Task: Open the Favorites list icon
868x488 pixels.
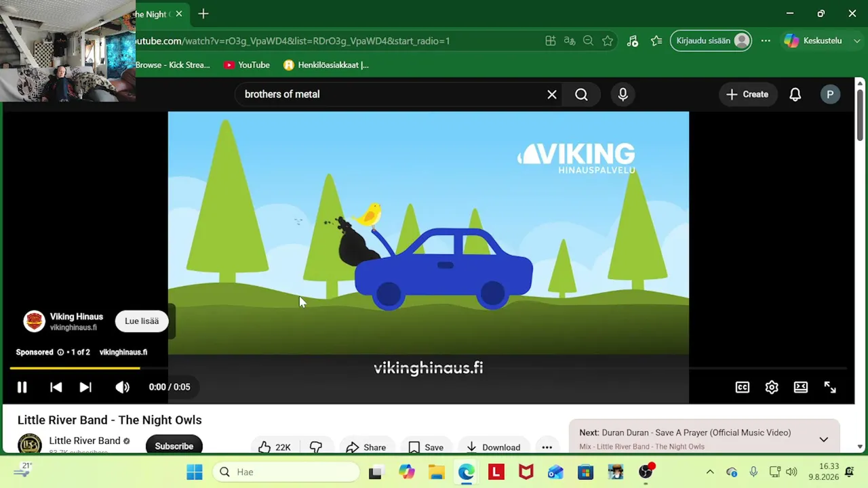Action: pos(656,41)
